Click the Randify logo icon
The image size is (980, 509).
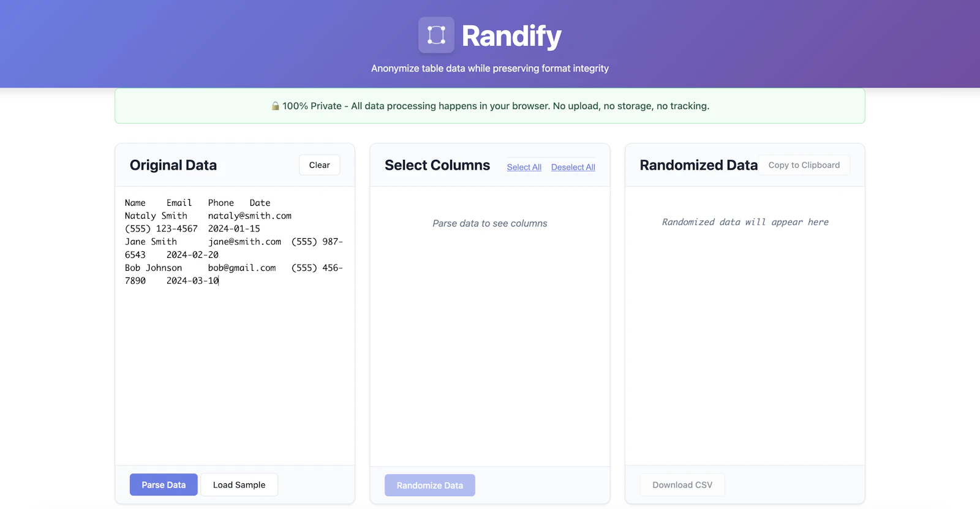point(436,35)
